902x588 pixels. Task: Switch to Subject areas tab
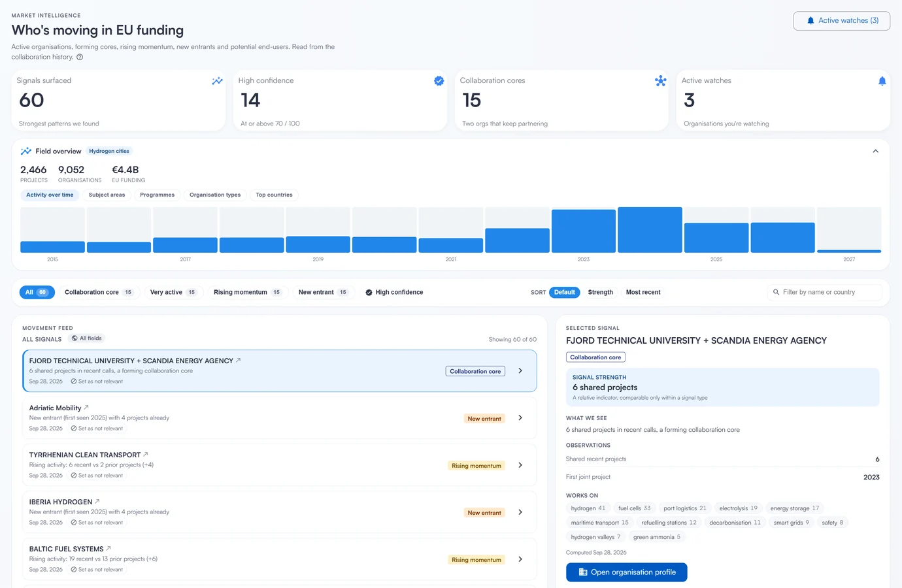tap(107, 195)
